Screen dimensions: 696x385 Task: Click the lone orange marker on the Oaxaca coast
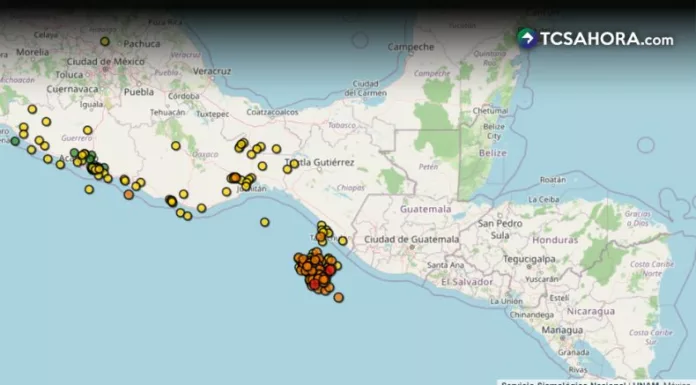(x=129, y=194)
